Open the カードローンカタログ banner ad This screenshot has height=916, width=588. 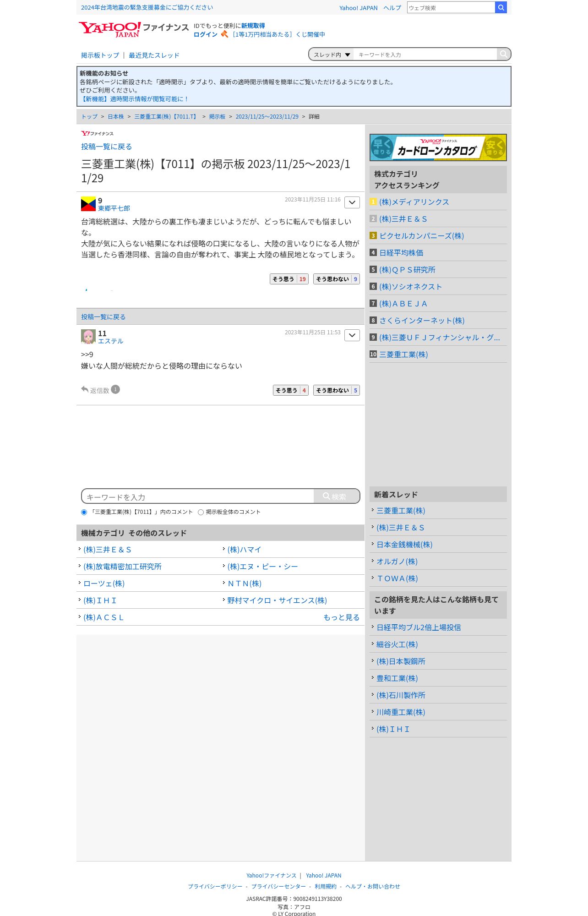tap(438, 147)
